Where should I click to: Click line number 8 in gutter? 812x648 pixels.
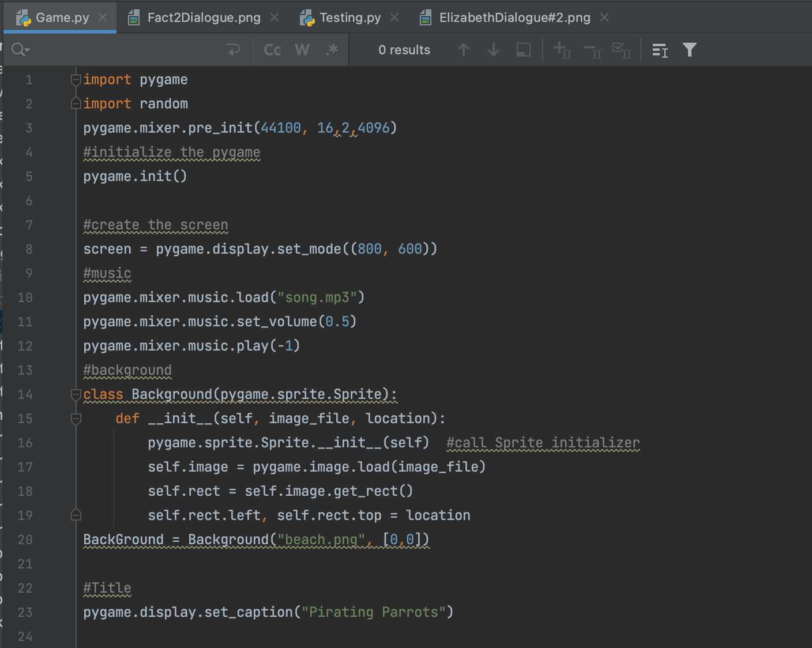coord(29,249)
